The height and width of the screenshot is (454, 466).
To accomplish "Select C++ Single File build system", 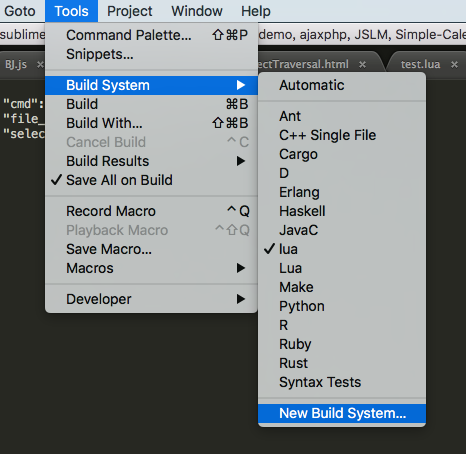I will 342,135.
